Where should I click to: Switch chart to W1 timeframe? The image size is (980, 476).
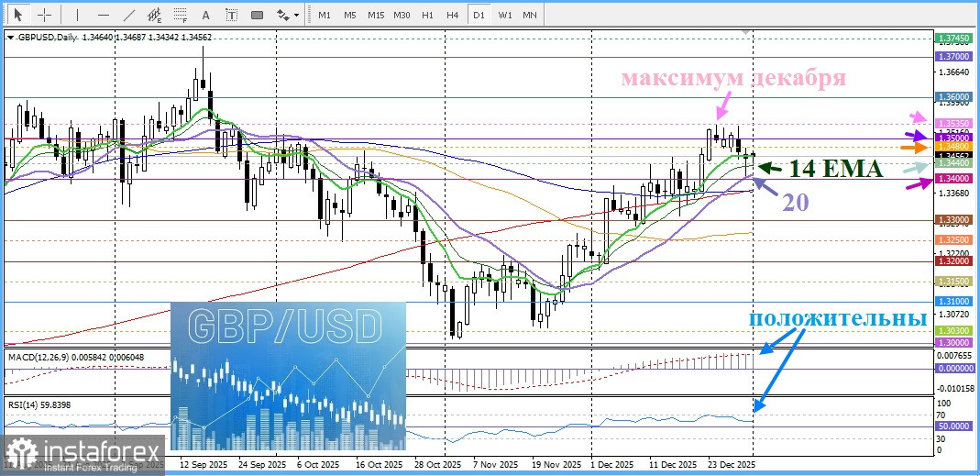[505, 15]
